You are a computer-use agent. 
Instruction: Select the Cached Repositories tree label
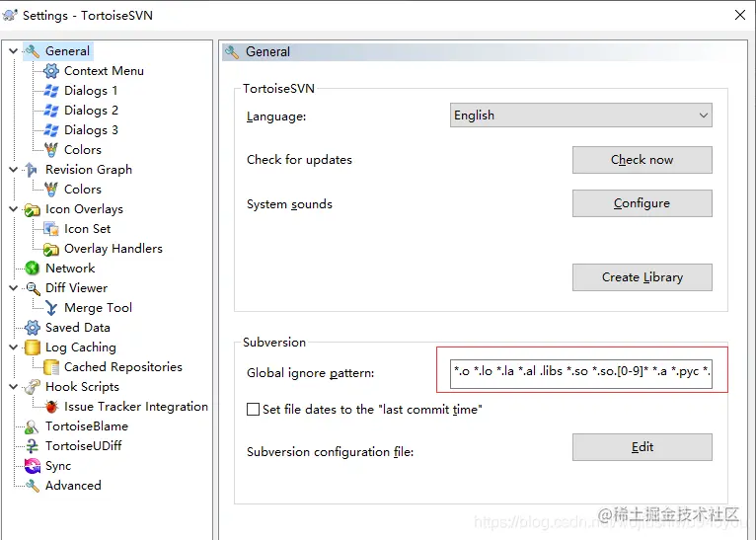pyautogui.click(x=123, y=367)
